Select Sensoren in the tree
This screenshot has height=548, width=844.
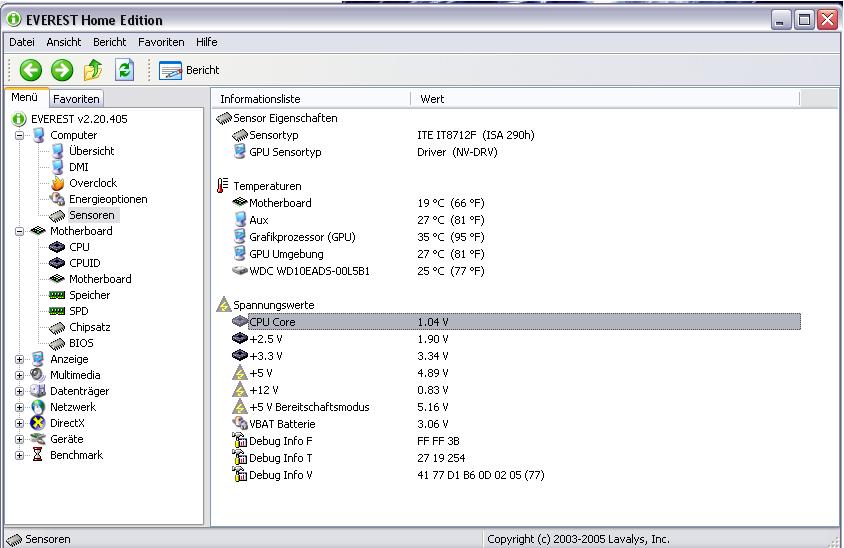click(x=92, y=215)
